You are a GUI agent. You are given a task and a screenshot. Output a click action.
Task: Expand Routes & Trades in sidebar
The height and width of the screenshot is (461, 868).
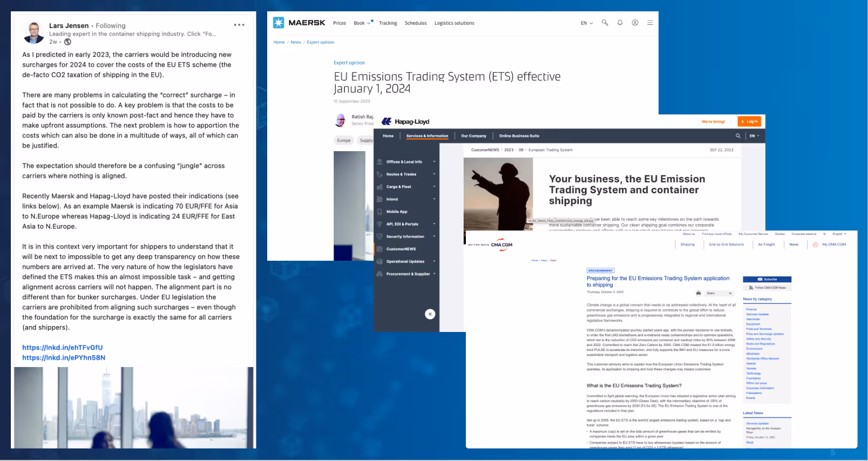406,174
